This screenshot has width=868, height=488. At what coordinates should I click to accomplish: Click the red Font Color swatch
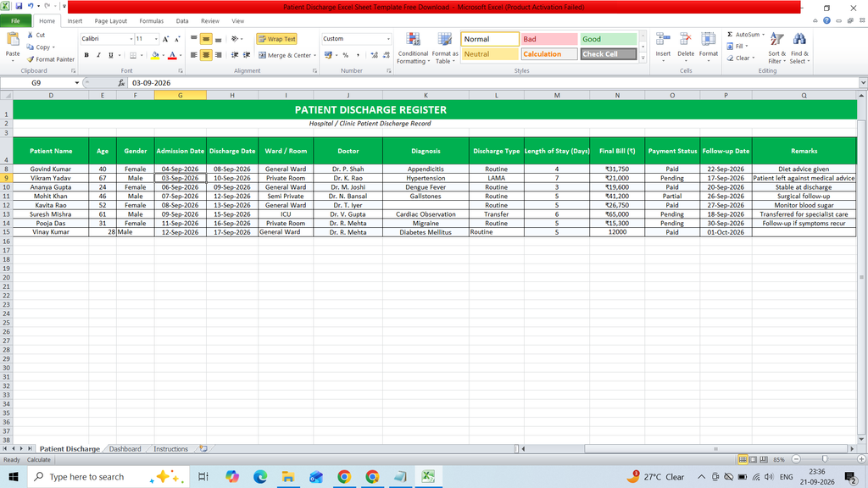(x=172, y=55)
